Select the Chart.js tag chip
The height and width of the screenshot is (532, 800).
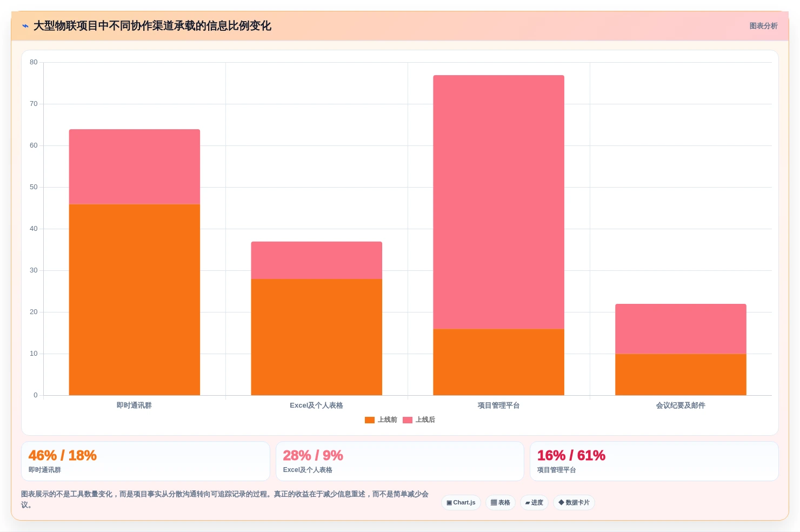pos(461,502)
